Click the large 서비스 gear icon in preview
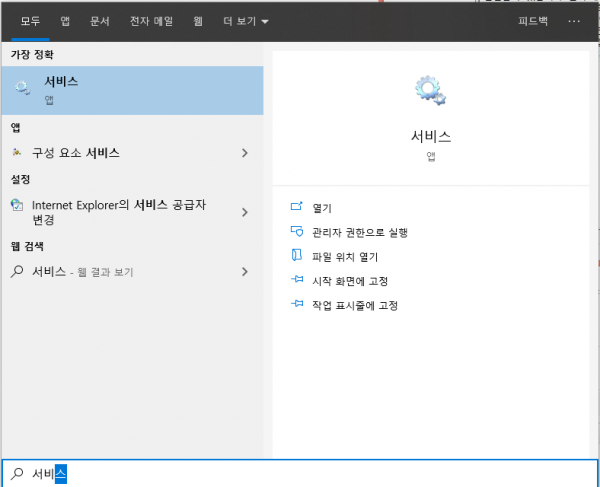 430,90
